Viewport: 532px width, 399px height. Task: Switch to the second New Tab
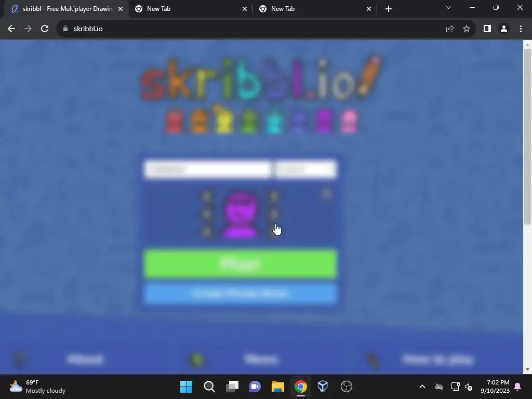[x=315, y=9]
